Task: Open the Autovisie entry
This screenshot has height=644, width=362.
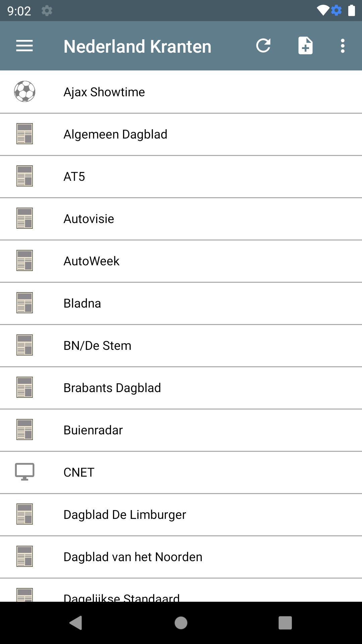Action: [x=89, y=219]
